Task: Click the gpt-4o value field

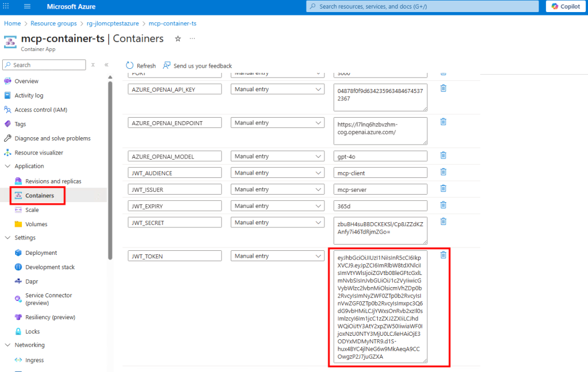Action: click(380, 156)
